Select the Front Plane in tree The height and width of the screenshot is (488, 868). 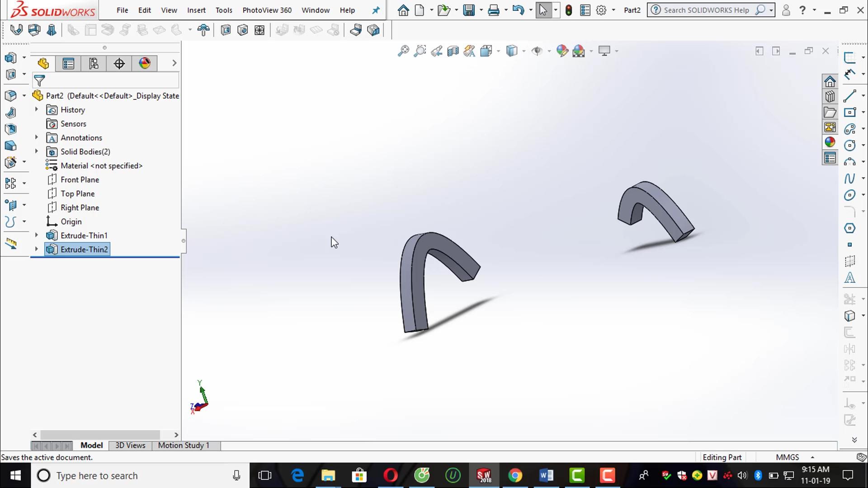[x=80, y=180]
